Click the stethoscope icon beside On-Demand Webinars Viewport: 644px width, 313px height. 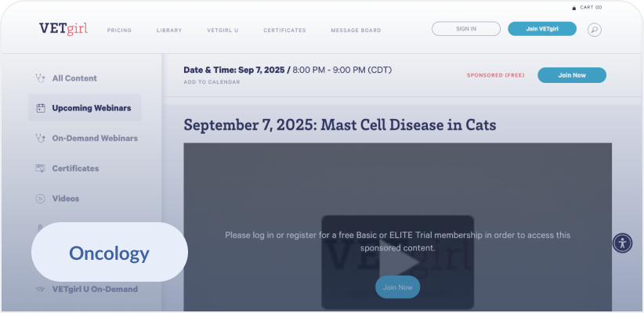pos(40,139)
